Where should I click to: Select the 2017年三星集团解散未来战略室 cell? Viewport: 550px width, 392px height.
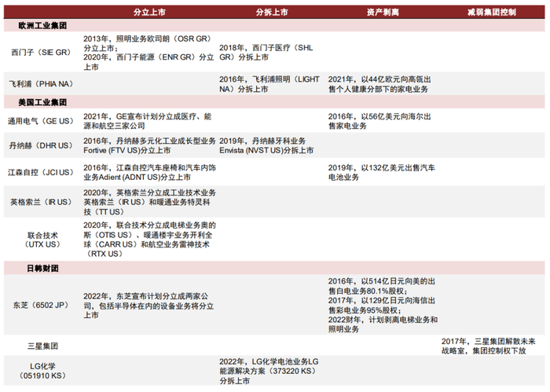point(489,346)
